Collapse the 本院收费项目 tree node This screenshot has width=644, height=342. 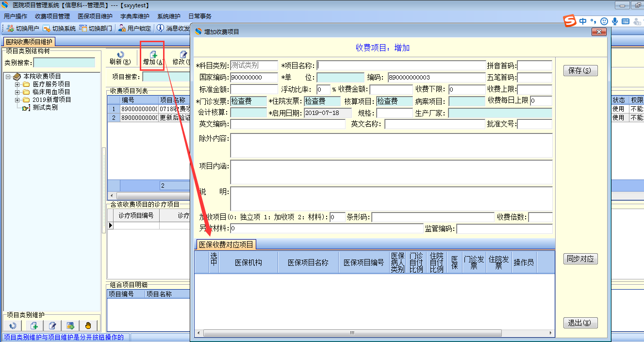8,77
